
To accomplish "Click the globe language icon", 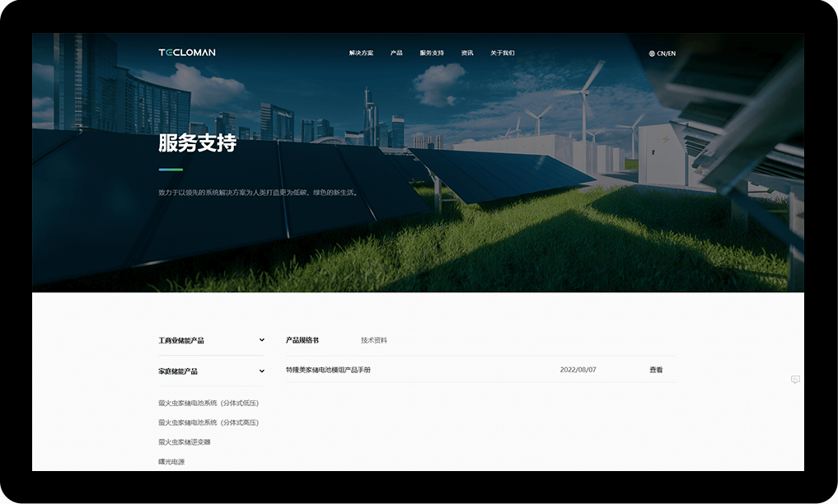I will pos(652,54).
